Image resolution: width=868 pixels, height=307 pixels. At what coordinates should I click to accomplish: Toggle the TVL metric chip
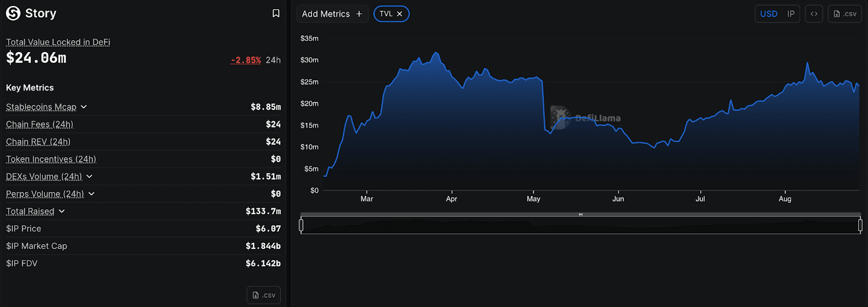[386, 14]
